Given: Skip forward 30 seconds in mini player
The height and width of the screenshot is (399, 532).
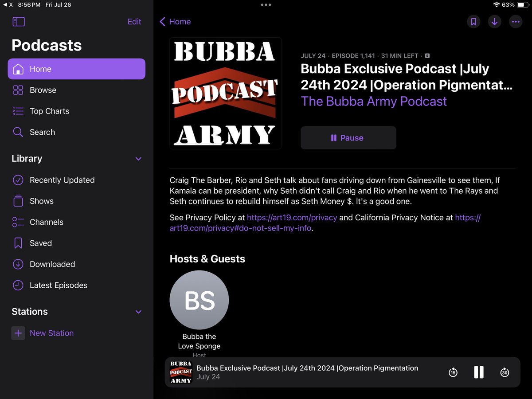Looking at the screenshot, I should [x=505, y=372].
